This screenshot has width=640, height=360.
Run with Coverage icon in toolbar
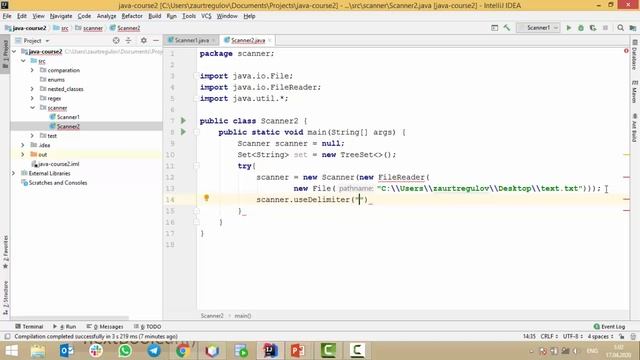pos(593,28)
